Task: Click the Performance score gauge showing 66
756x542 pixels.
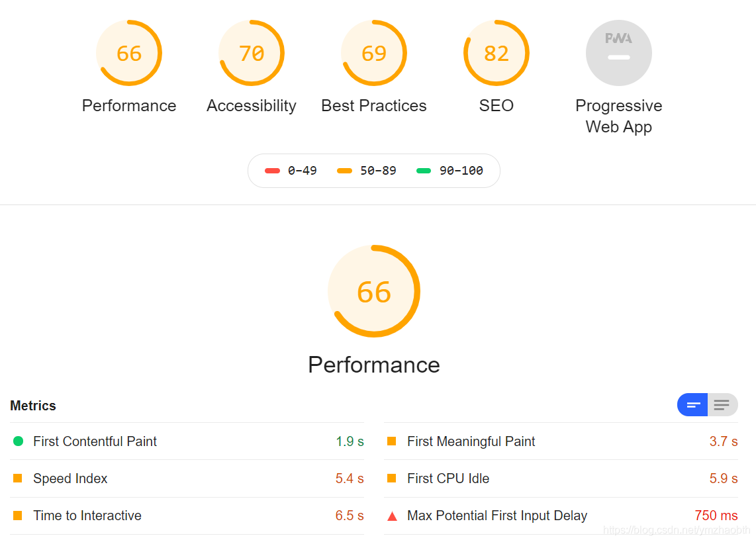Action: tap(128, 53)
